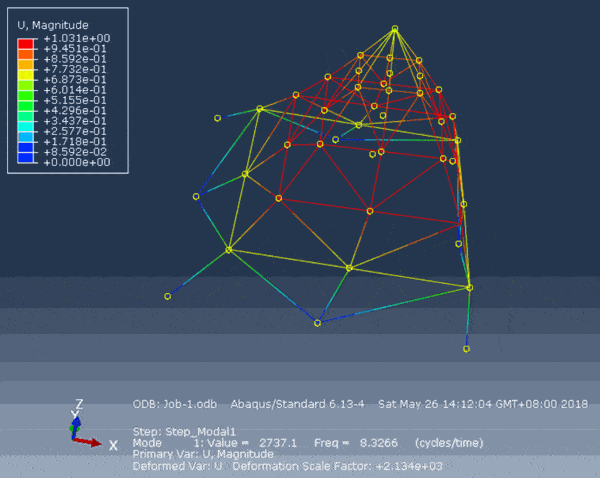This screenshot has height=478, width=600.
Task: Select the legend value +6.873e-01
Action: tap(75, 80)
